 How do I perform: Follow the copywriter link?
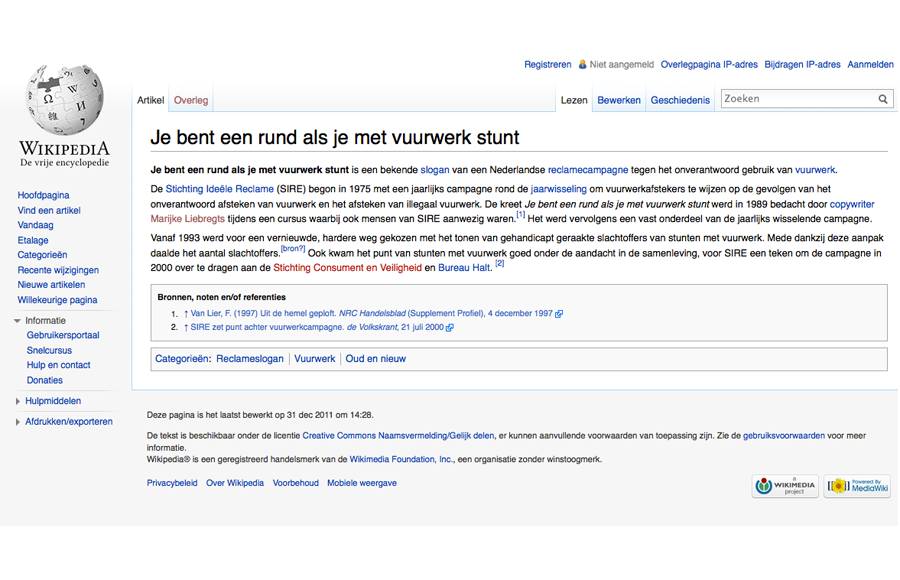pos(852,204)
